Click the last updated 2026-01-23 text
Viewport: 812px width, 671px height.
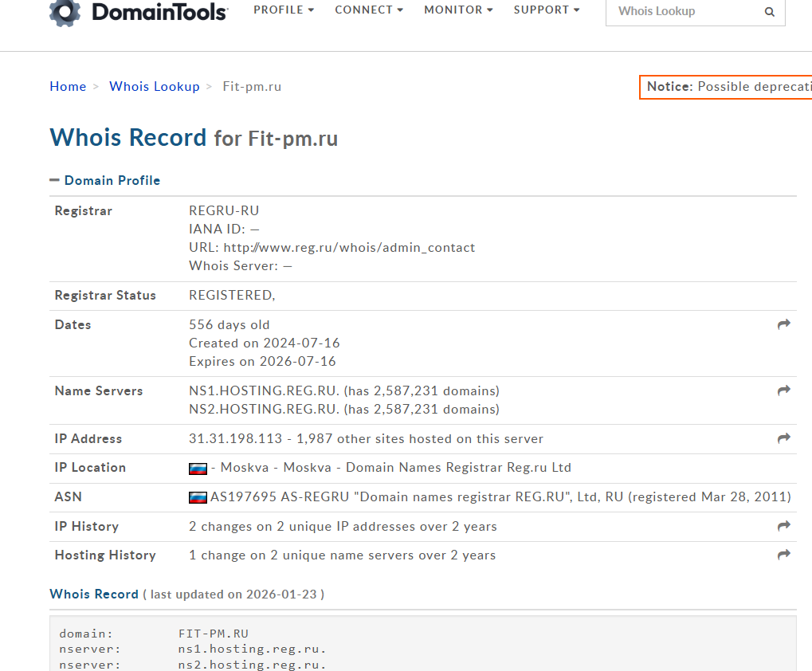pyautogui.click(x=233, y=594)
